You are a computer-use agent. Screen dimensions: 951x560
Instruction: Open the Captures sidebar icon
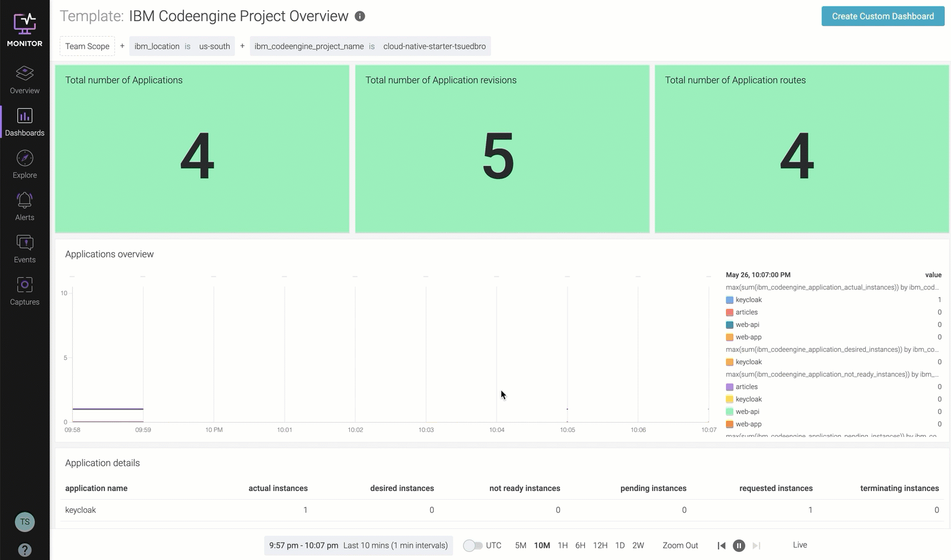(x=25, y=285)
